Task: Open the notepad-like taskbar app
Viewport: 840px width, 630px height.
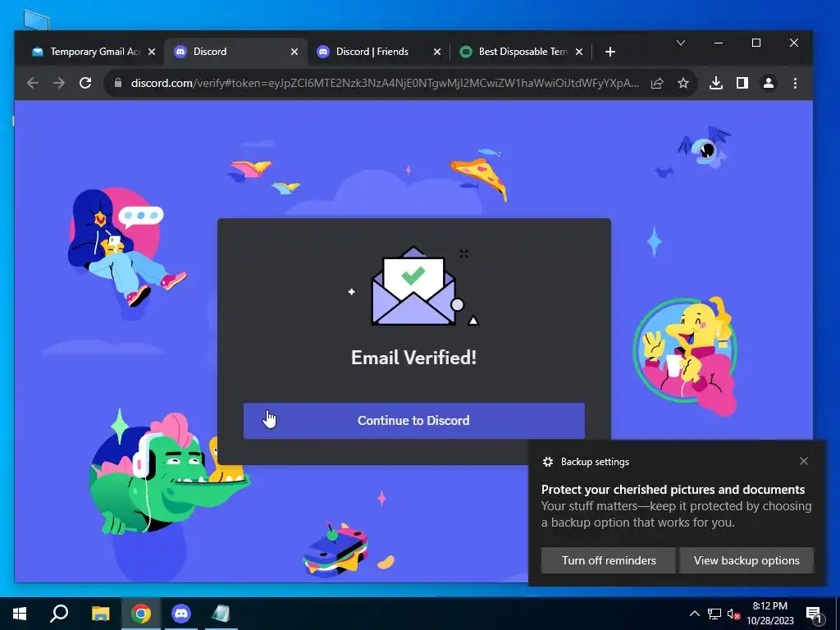Action: (221, 614)
